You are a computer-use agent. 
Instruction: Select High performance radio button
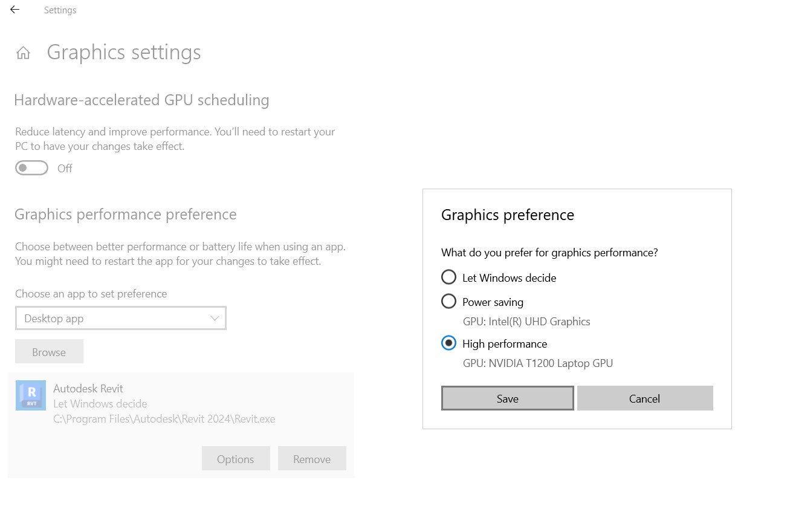(448, 343)
